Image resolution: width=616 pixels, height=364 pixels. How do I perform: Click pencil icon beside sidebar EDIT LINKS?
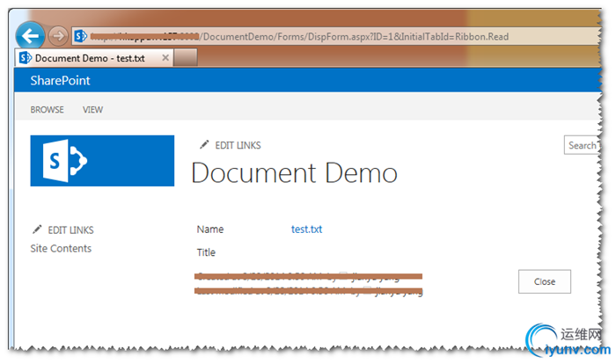37,229
